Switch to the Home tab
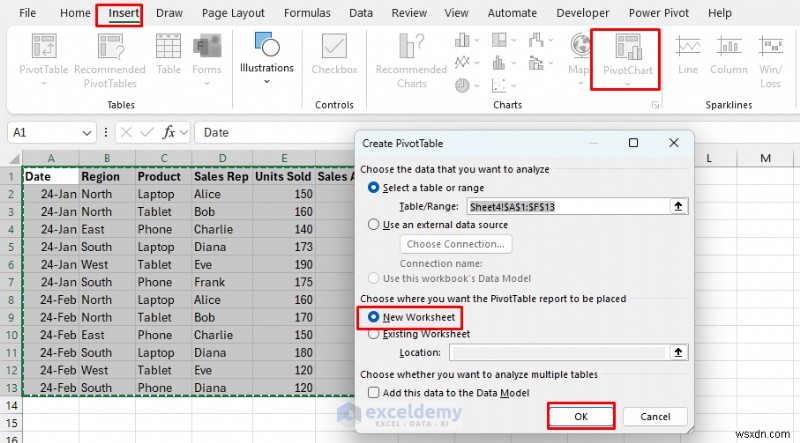Screen dimensions: 800x443 75,13
